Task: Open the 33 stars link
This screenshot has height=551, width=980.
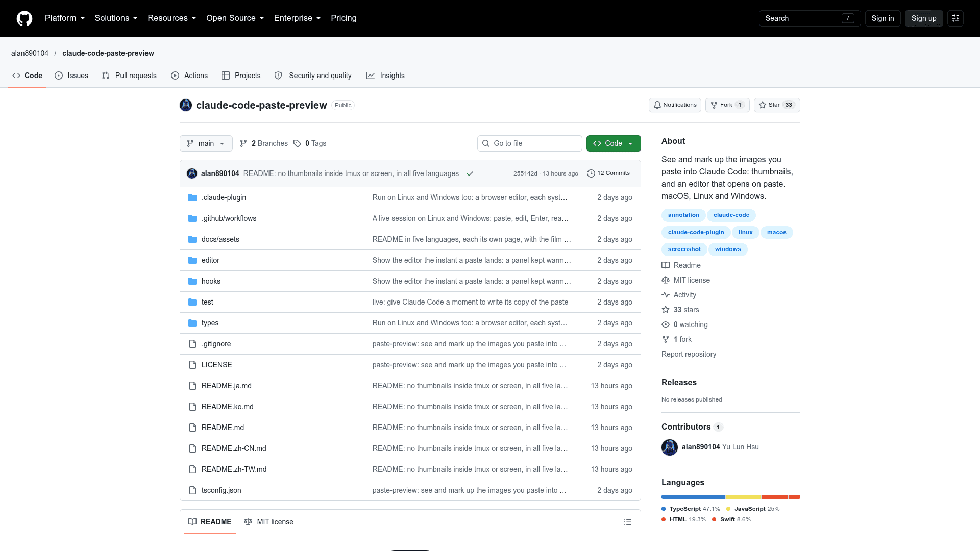Action: (680, 310)
